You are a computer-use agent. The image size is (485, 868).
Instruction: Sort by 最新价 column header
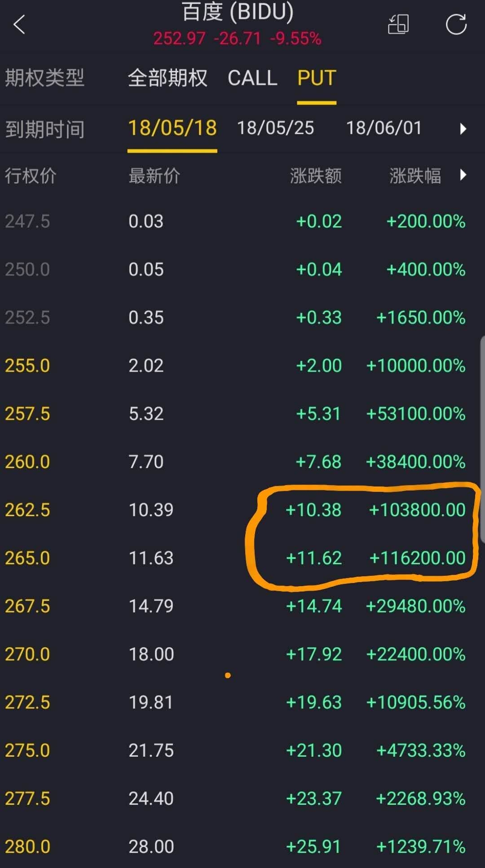[x=154, y=176]
